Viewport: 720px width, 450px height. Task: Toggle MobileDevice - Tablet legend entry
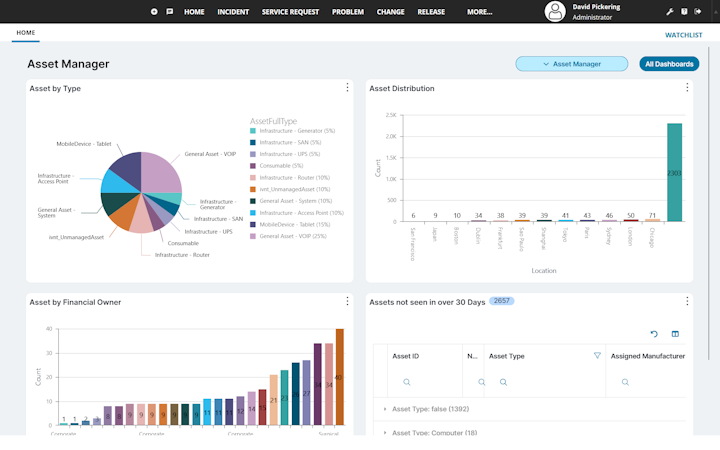tap(290, 225)
